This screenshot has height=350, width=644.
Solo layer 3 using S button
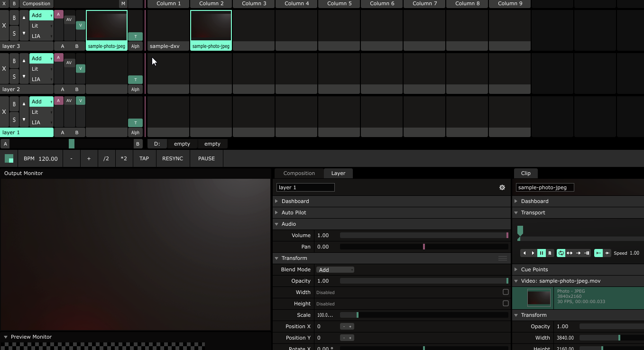[x=14, y=34]
